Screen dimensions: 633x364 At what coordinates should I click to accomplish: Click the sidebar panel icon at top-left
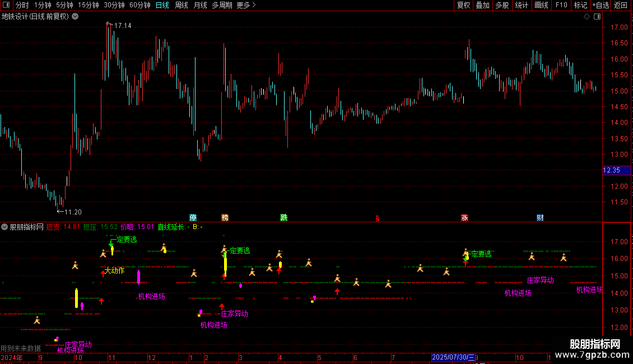click(6, 5)
